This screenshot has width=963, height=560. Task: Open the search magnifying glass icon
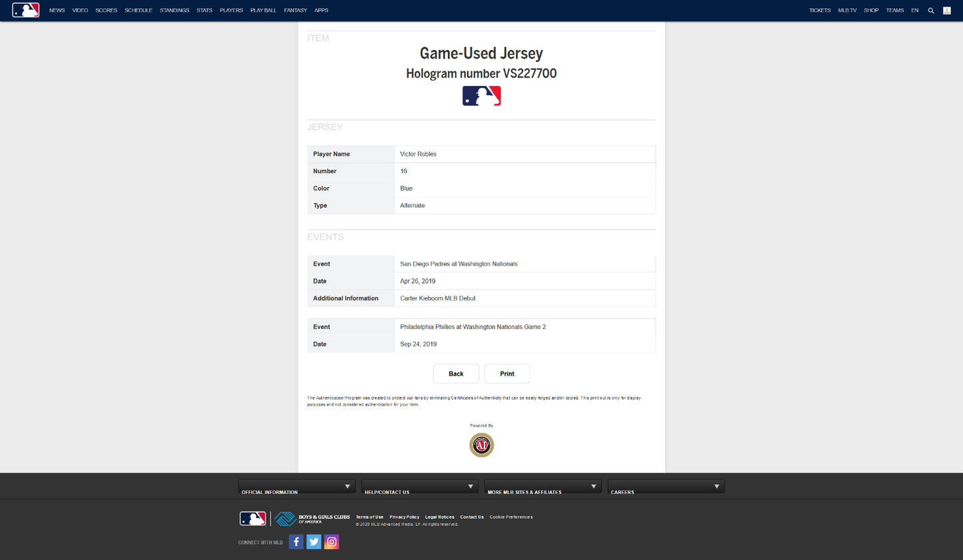pos(931,10)
